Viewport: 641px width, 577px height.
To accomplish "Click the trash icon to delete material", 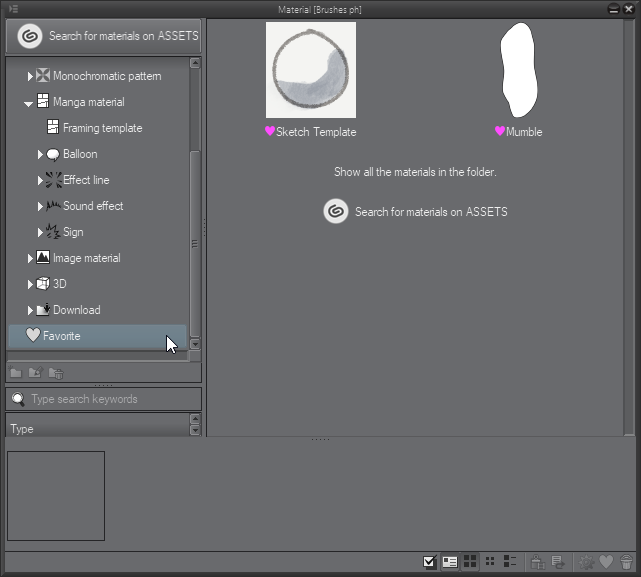I will tap(626, 562).
